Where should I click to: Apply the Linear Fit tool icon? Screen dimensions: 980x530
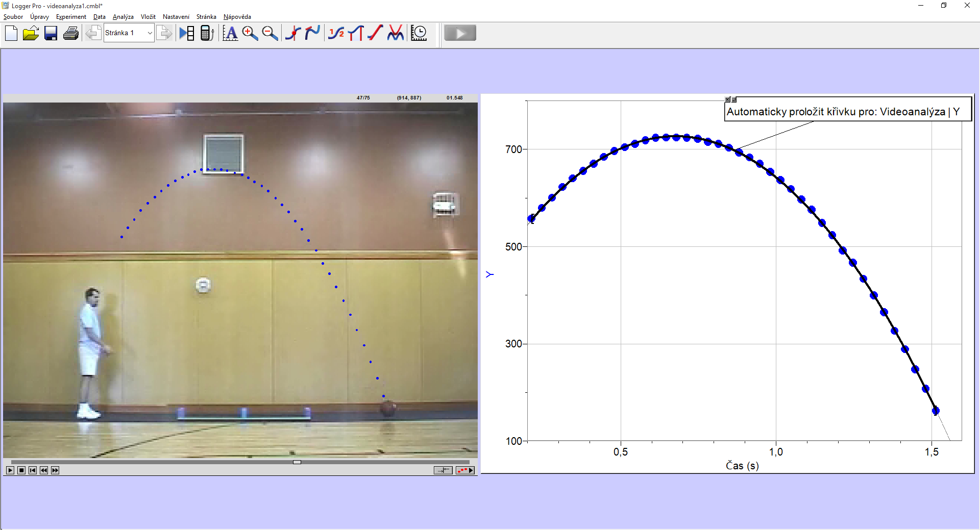(375, 33)
